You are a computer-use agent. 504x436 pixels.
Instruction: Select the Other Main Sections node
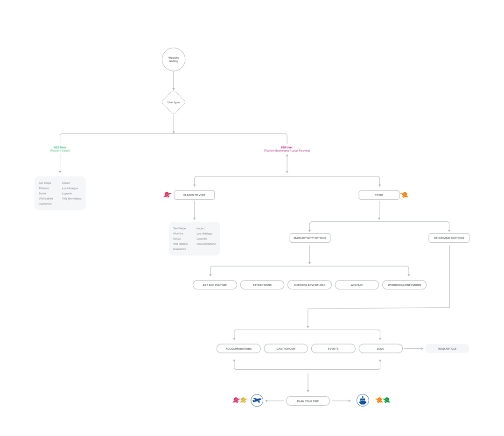(449, 238)
